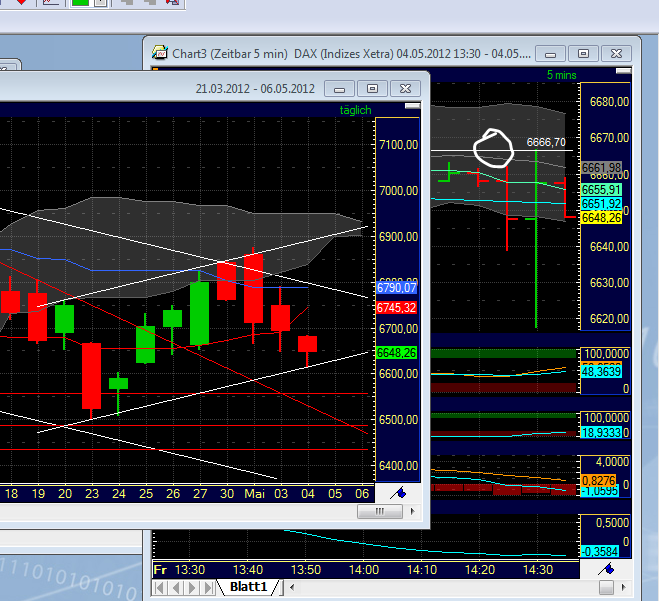Viewport: 659px width, 601px height.
Task: Click Chart3 bottom scrollbar right arrow
Action: point(623,587)
